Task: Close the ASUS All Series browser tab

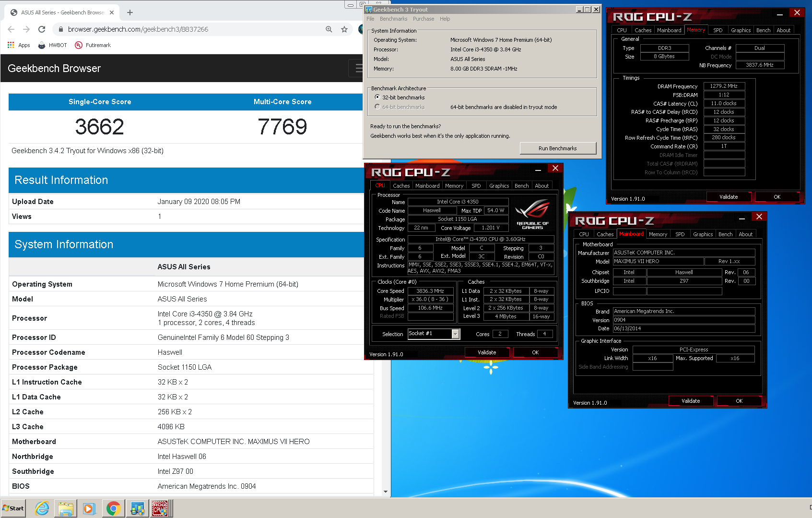Action: 112,12
